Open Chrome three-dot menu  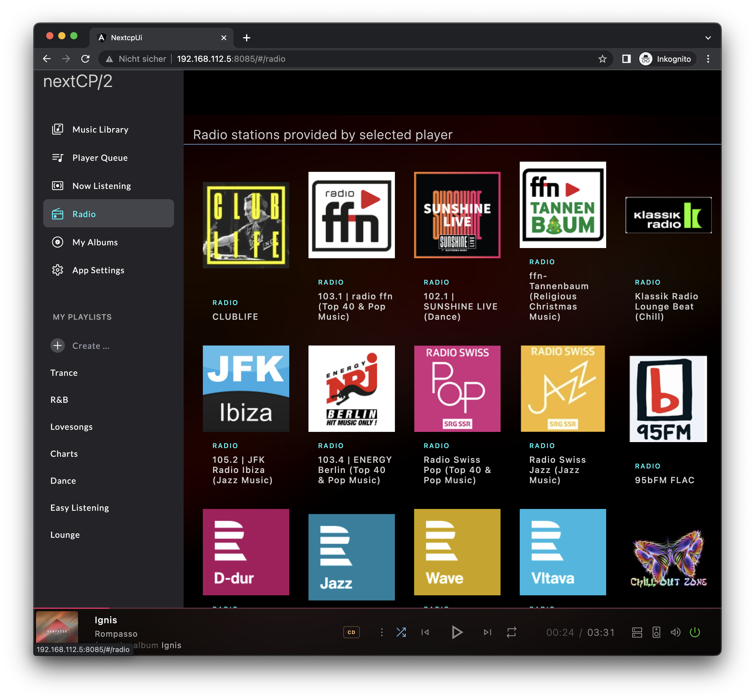708,59
